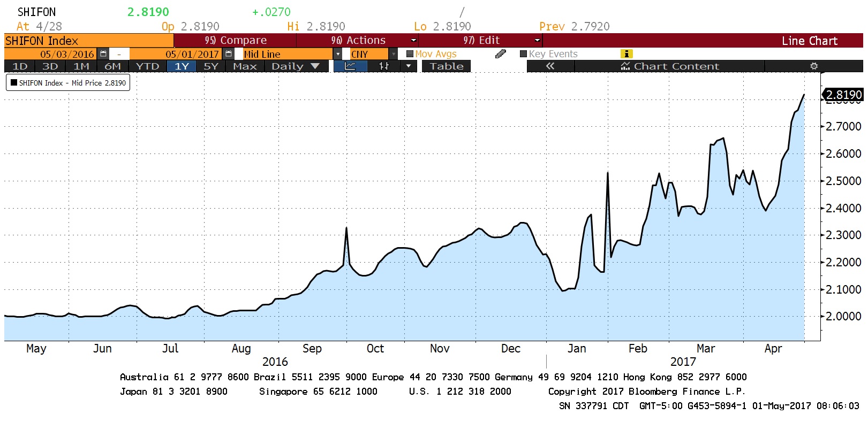This screenshot has height=422, width=868.
Task: Open the Table view
Action: [x=447, y=66]
